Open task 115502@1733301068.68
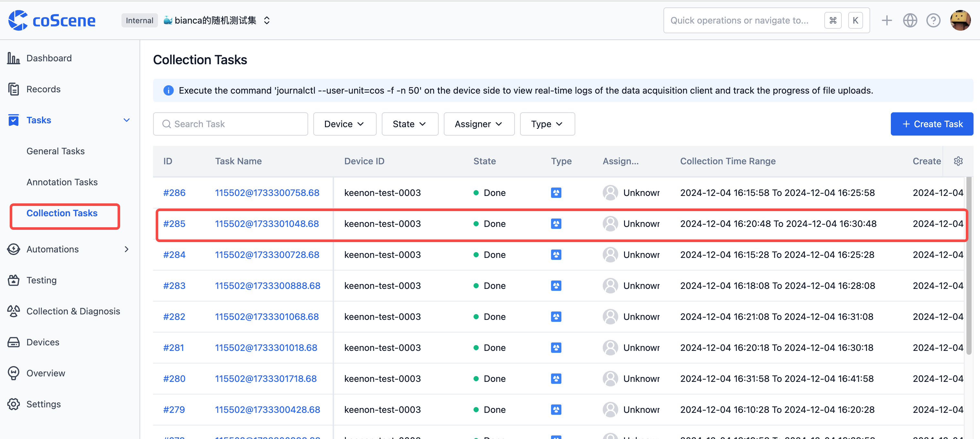 click(267, 317)
